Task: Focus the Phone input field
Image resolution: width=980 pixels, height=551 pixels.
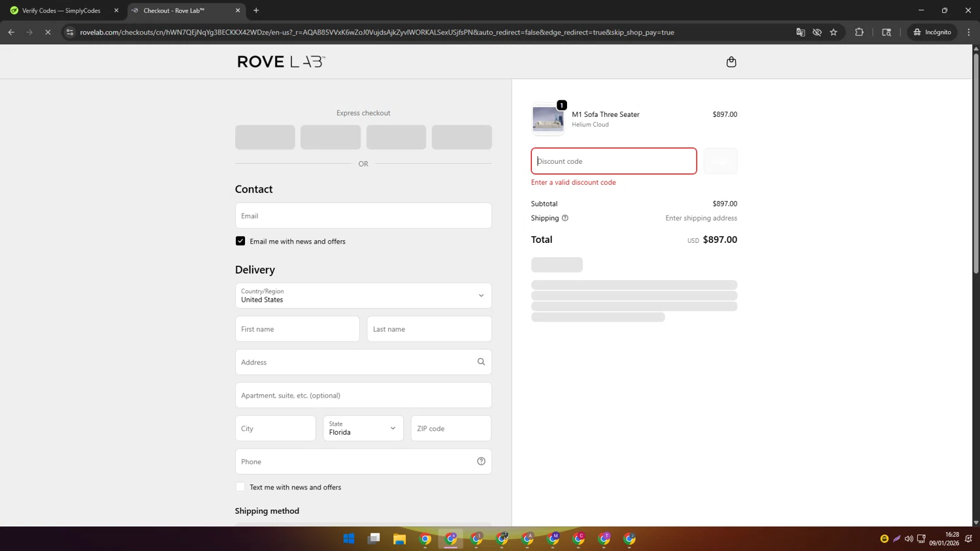Action: click(x=363, y=462)
